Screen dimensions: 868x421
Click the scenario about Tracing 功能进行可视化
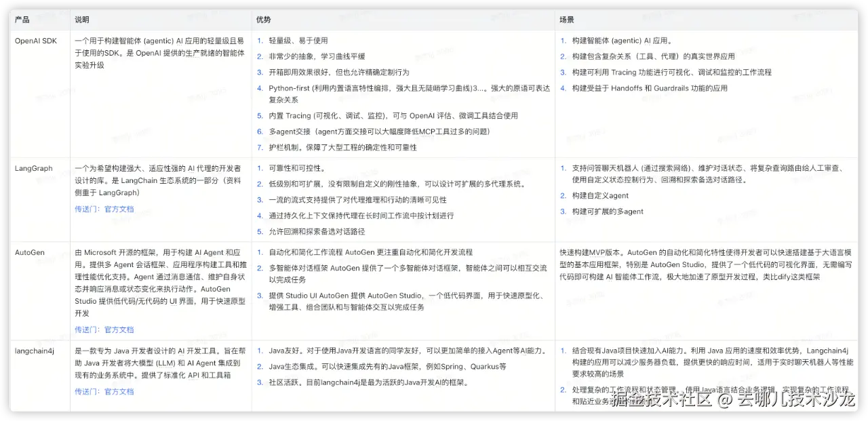coord(671,72)
